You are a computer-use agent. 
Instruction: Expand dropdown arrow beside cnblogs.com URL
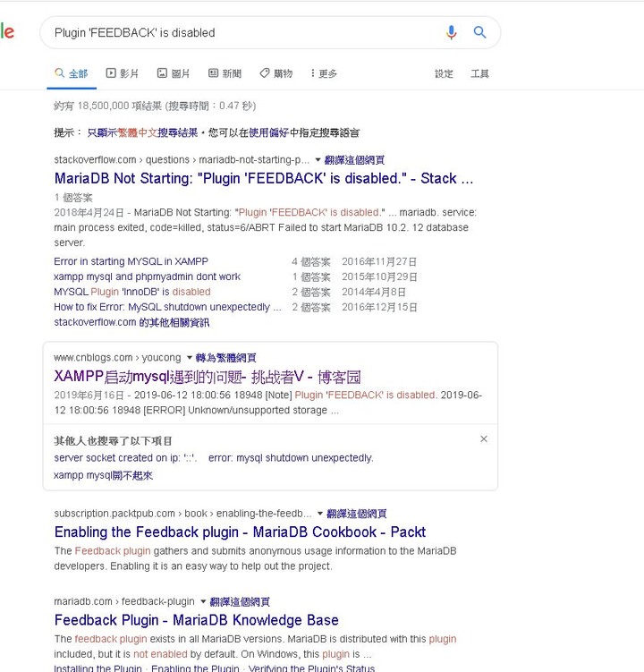[x=190, y=357]
